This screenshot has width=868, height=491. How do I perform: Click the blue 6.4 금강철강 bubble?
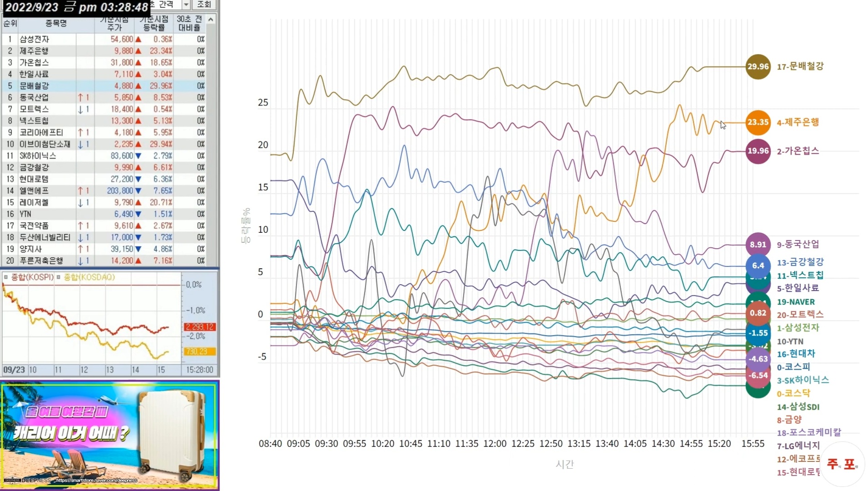click(758, 266)
